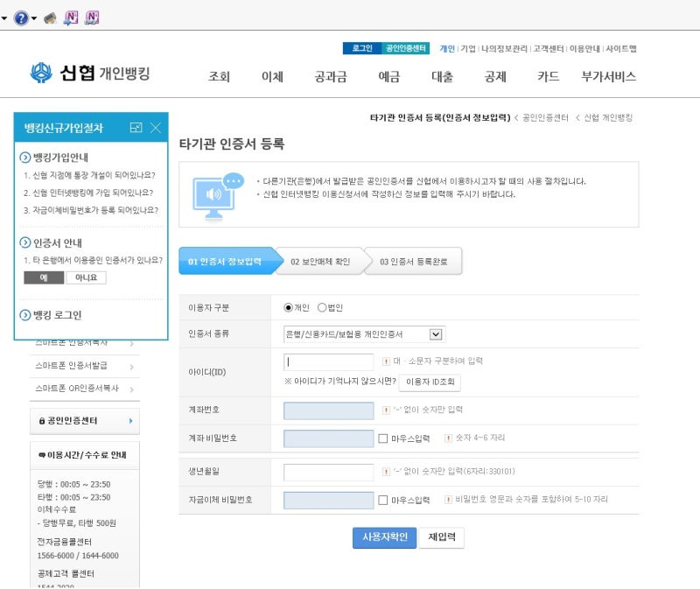Click the 이용자 ID조회 button
The width and height of the screenshot is (700, 589).
coord(430,382)
